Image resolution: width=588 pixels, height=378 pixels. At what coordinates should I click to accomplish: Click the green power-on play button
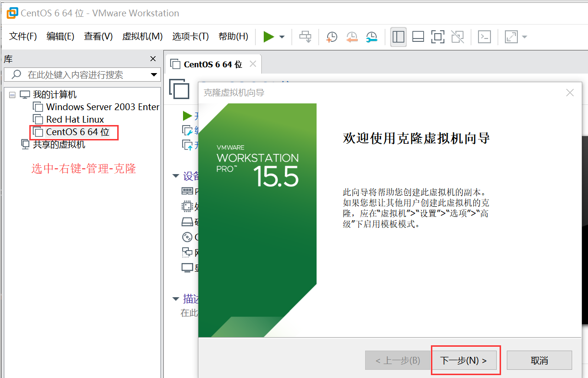[x=269, y=37]
